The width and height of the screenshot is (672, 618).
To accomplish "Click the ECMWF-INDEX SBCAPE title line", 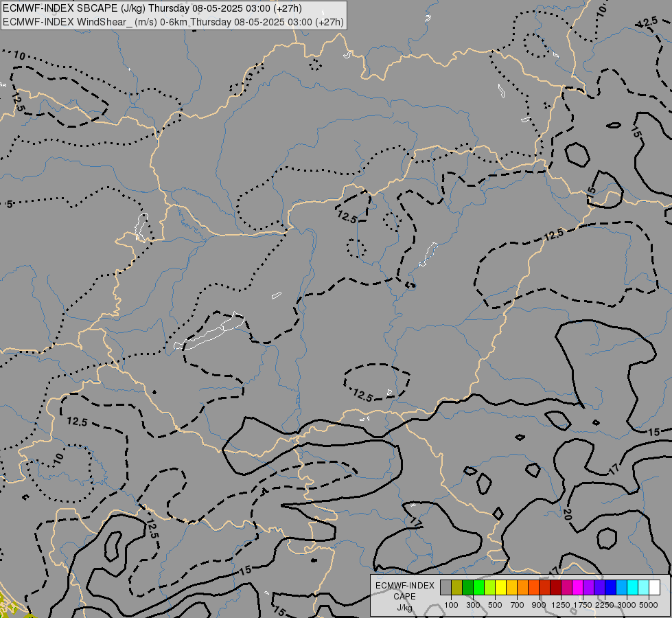I will [152, 8].
